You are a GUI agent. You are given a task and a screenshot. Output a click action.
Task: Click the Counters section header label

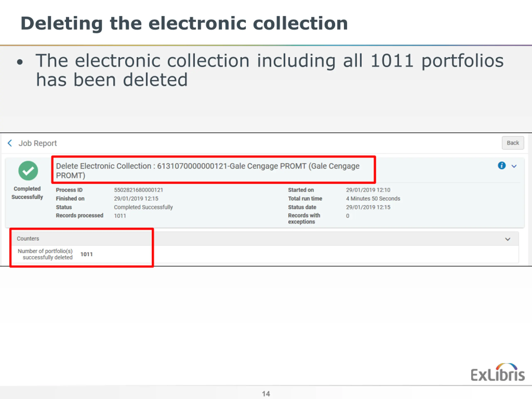[28, 239]
